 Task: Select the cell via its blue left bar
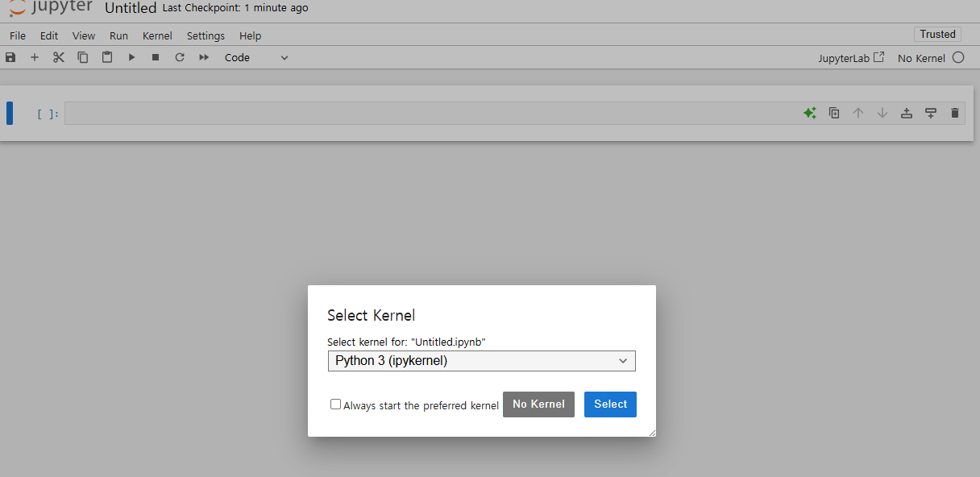point(10,114)
